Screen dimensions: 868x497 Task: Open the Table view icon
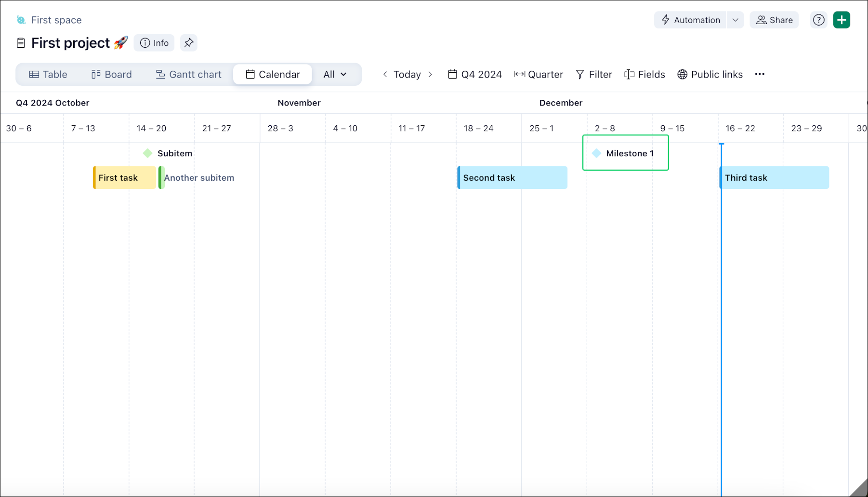click(34, 74)
